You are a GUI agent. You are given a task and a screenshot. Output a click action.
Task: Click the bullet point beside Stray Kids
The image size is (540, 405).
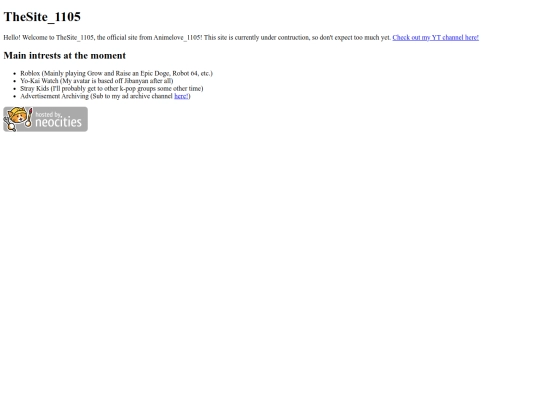[14, 89]
